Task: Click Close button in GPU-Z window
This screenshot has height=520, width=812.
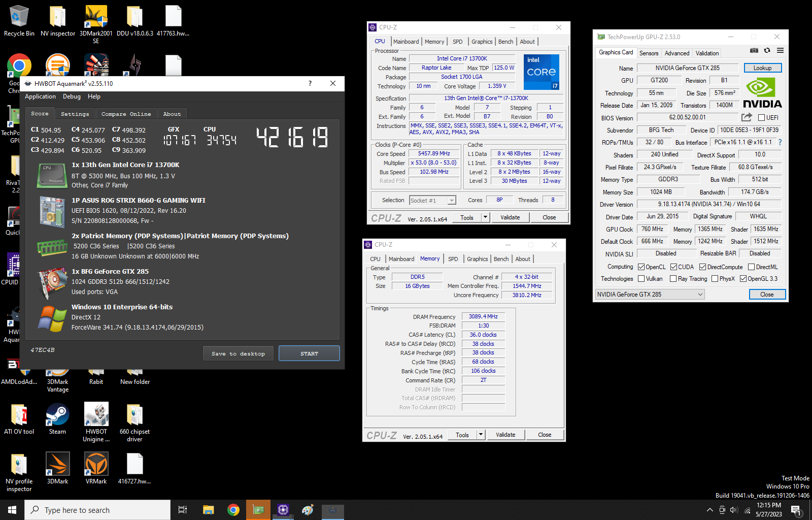Action: click(767, 295)
